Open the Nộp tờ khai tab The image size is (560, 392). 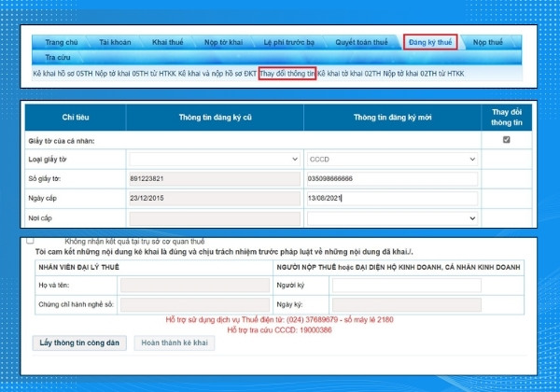224,42
